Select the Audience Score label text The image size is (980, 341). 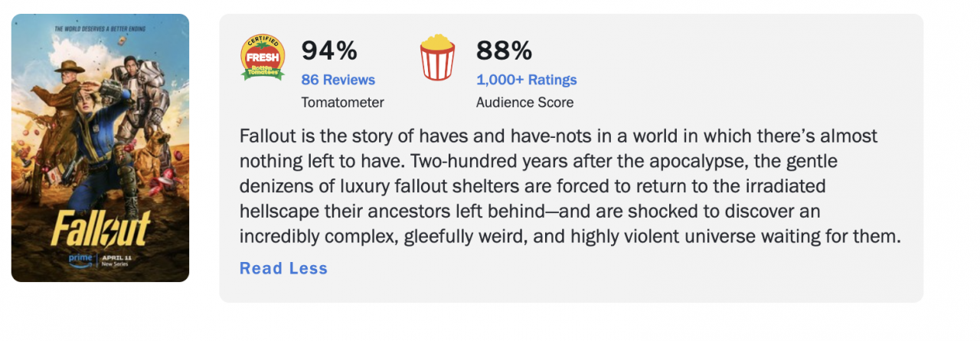[x=524, y=102]
